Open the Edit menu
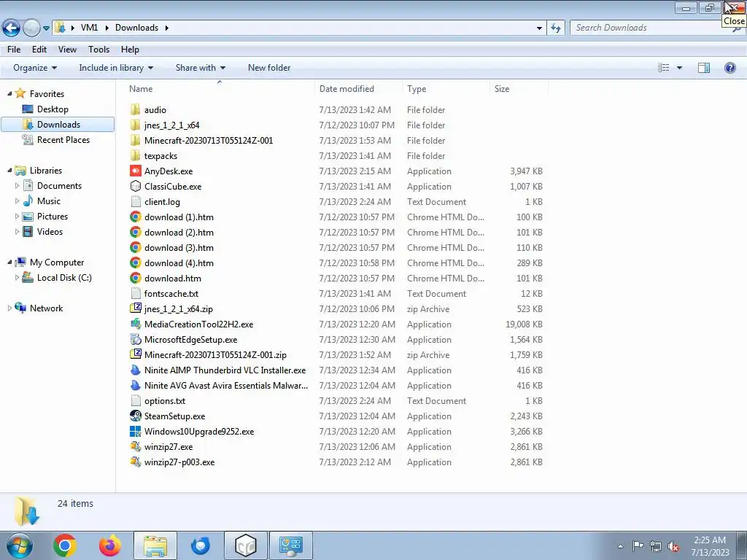Image resolution: width=747 pixels, height=560 pixels. (39, 50)
